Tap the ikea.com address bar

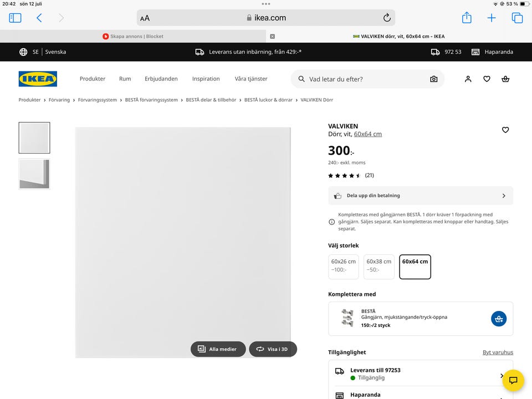266,18
